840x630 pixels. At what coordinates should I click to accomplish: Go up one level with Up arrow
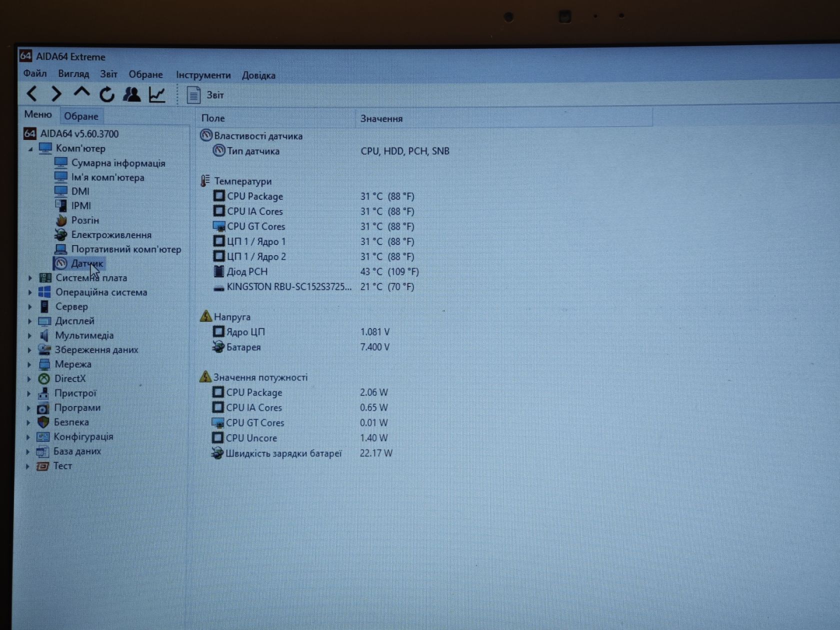(x=81, y=92)
